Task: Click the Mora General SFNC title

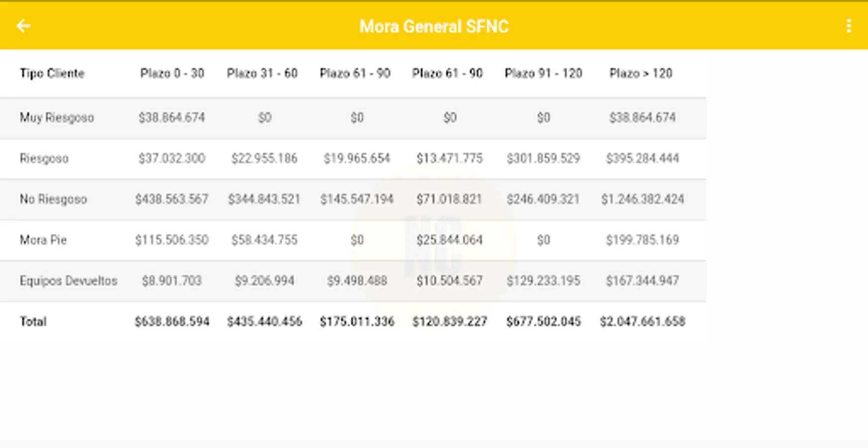Action: 434,26
